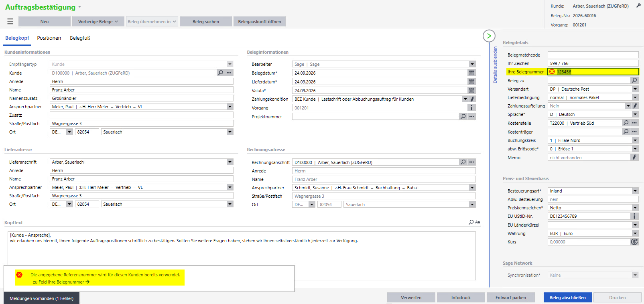Click the error icon in the message popup
The height and width of the screenshot is (304, 644).
pos(19,275)
